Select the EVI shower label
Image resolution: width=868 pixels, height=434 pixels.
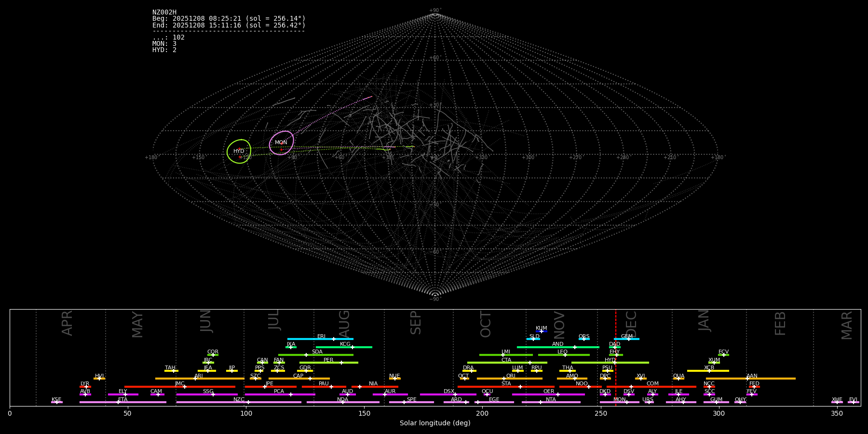[x=854, y=400]
